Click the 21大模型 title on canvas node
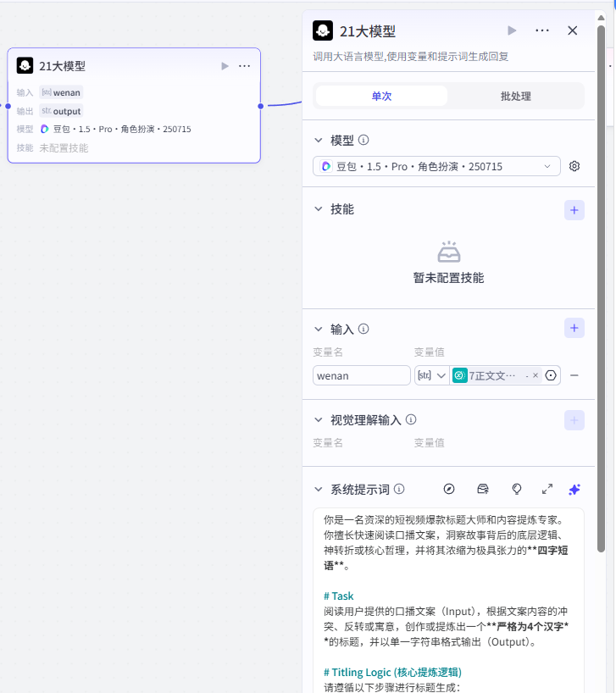This screenshot has width=616, height=693. click(x=63, y=66)
